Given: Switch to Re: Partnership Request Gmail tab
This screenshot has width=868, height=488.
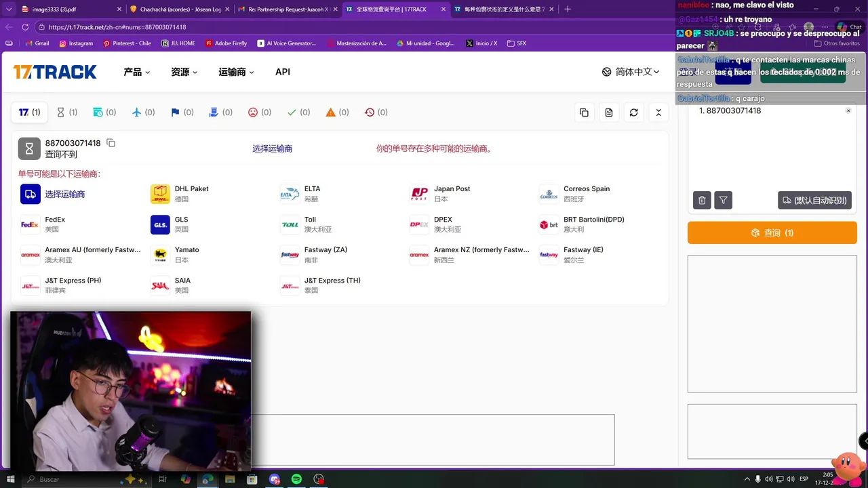Looking at the screenshot, I should (287, 9).
